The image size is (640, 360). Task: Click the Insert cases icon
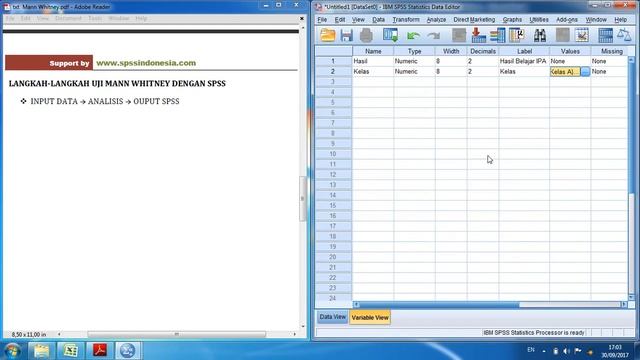(562, 36)
